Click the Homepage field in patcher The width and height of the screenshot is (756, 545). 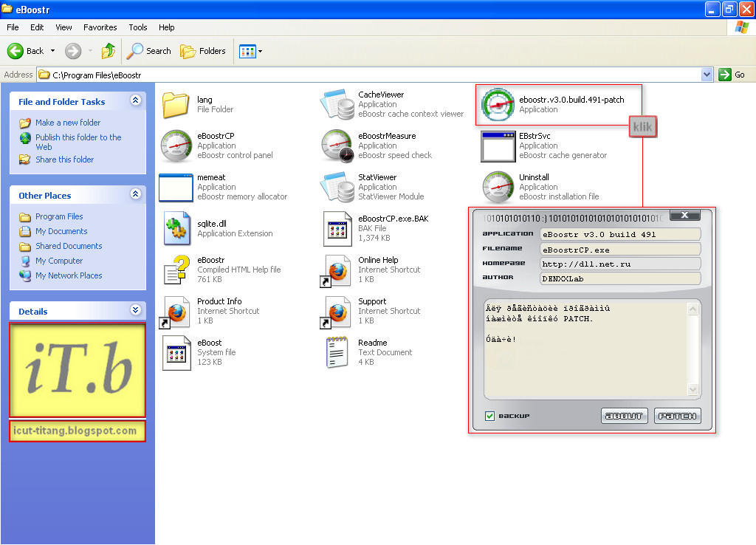(620, 264)
